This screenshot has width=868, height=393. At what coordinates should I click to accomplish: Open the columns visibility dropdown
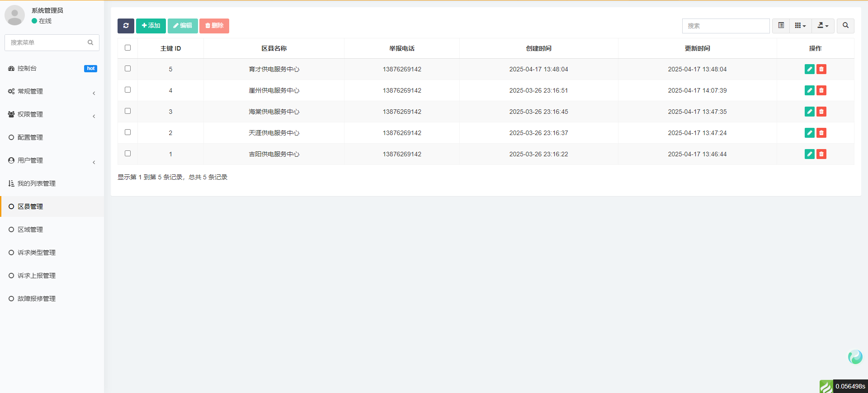pos(800,26)
